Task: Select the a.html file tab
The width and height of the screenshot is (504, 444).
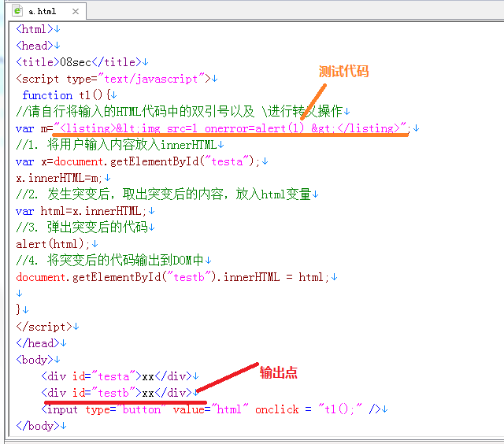Action: [x=46, y=11]
